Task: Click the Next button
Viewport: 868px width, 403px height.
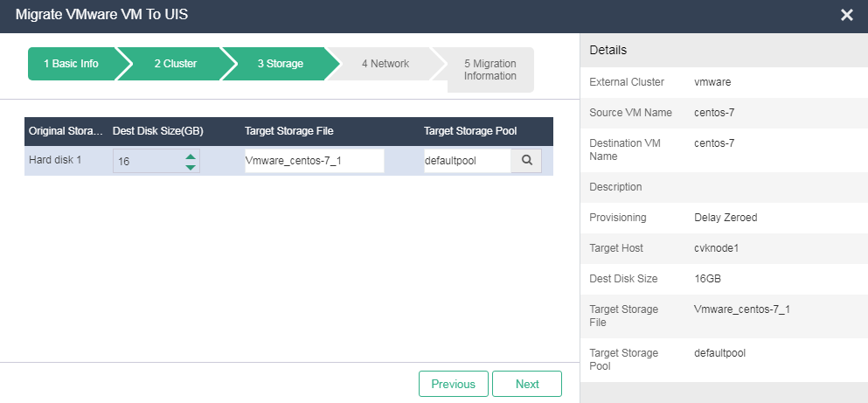Action: click(x=527, y=384)
